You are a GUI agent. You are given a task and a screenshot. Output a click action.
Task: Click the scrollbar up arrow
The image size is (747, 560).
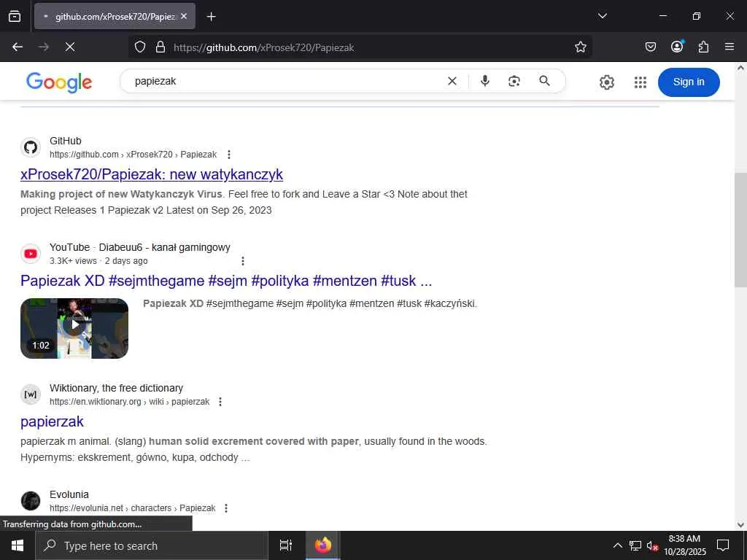click(740, 68)
